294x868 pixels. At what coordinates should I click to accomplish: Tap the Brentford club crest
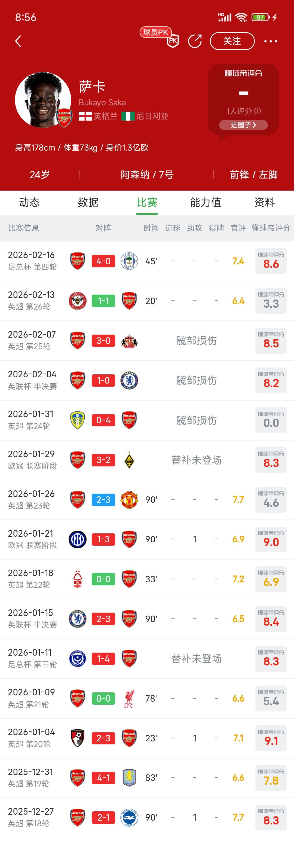click(x=78, y=301)
